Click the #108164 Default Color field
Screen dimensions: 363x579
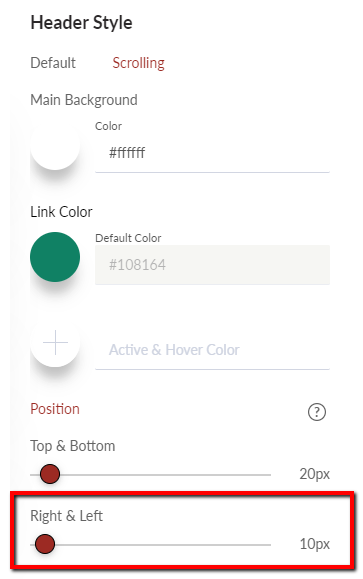coord(212,265)
